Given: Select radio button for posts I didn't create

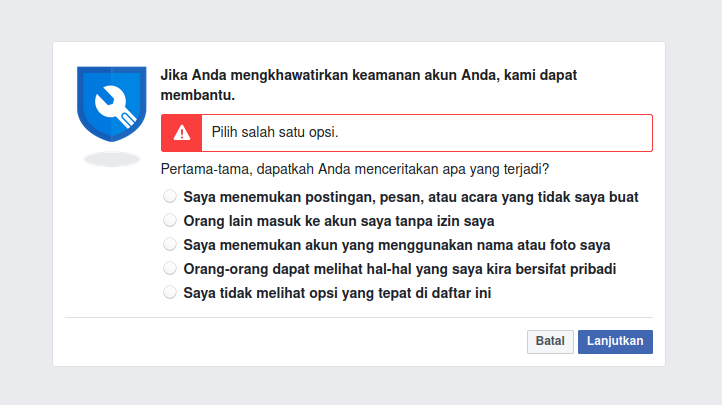Looking at the screenshot, I should (x=171, y=196).
